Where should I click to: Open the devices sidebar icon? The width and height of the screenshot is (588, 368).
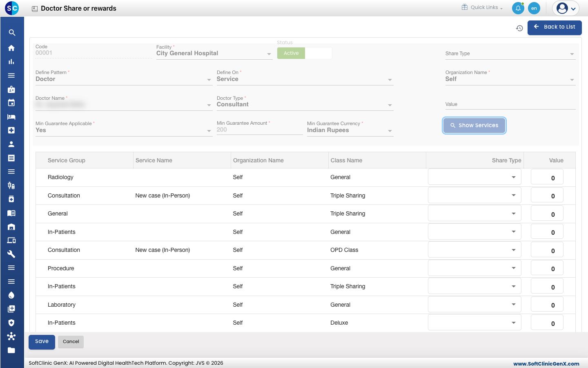tap(11, 240)
